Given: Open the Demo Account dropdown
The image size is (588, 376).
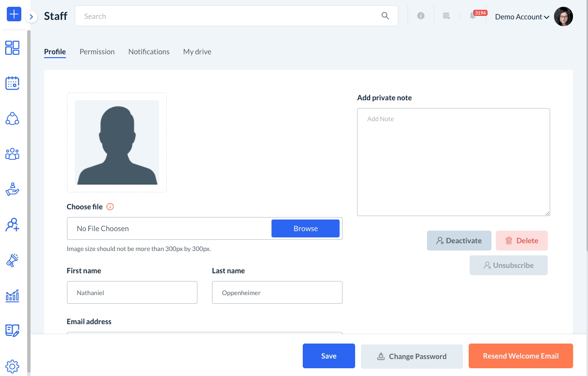Looking at the screenshot, I should pyautogui.click(x=522, y=16).
